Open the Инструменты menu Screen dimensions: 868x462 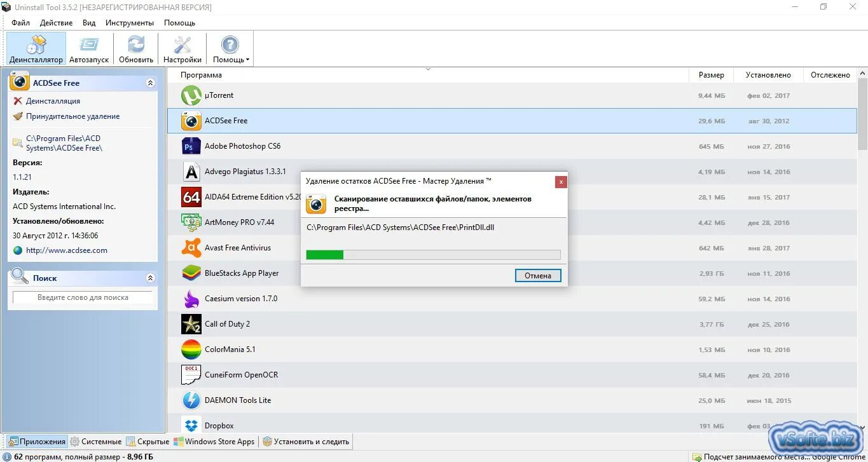pos(130,23)
